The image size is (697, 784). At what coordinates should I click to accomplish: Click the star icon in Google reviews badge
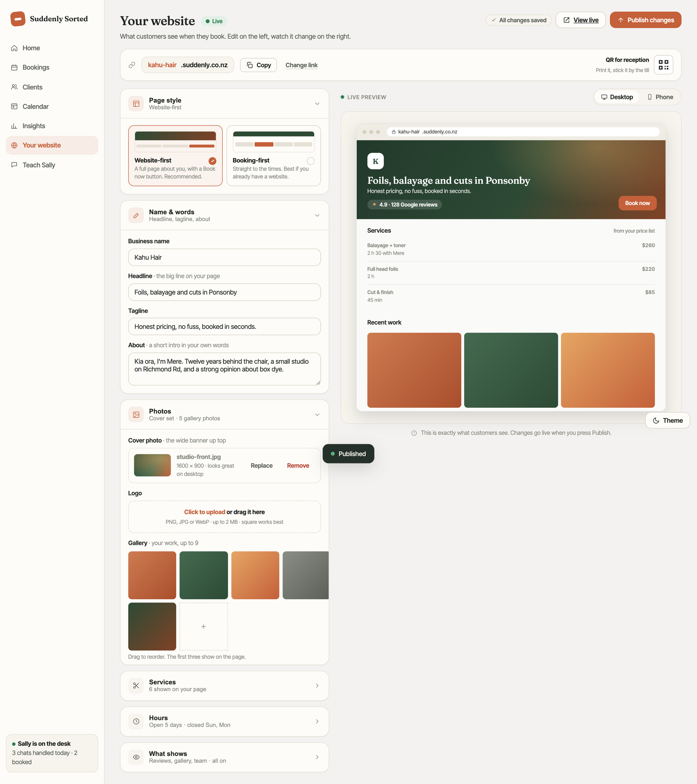374,205
